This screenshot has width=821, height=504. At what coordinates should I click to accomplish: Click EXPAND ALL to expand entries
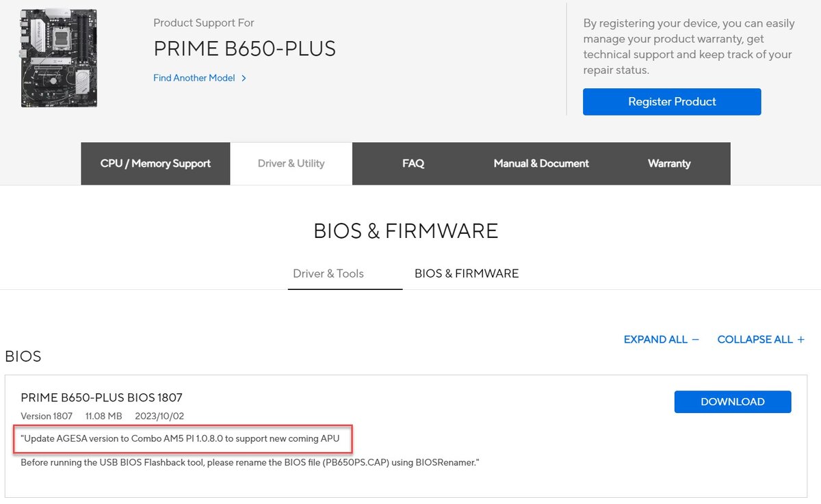tap(655, 339)
